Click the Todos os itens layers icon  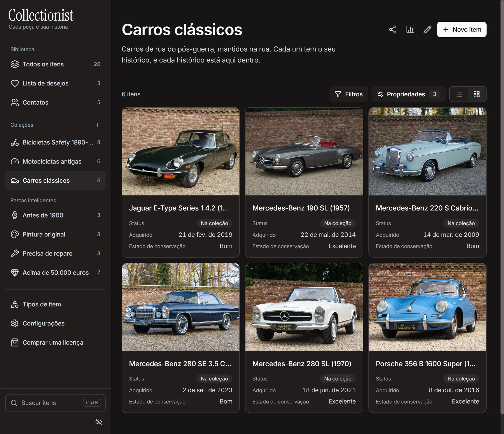click(15, 64)
